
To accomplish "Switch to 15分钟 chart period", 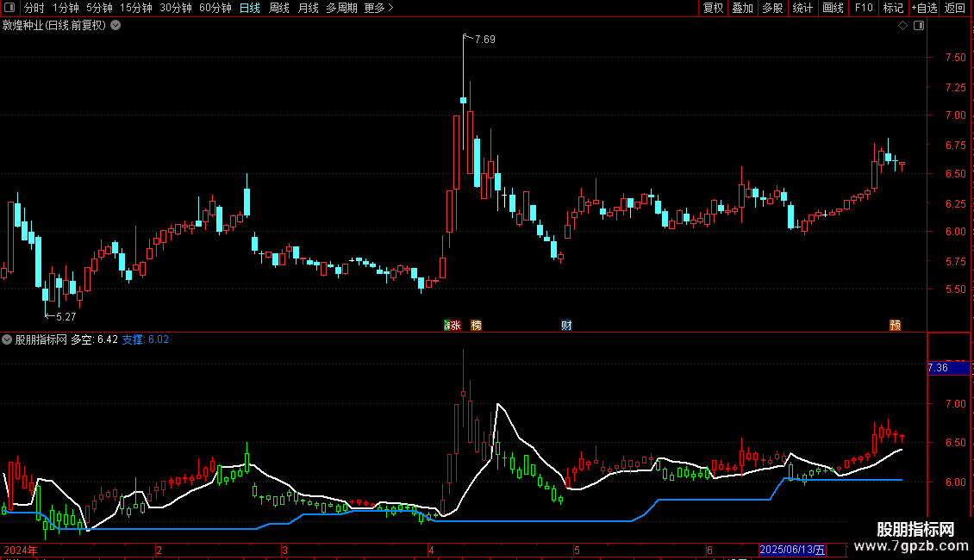I will (135, 8).
